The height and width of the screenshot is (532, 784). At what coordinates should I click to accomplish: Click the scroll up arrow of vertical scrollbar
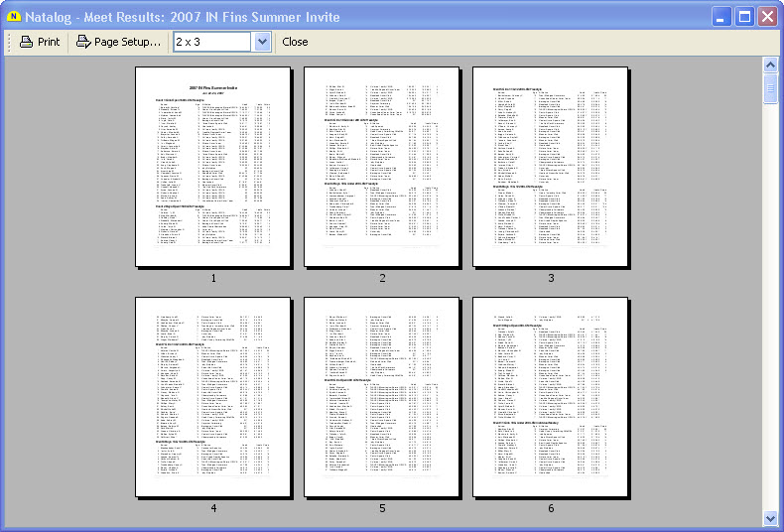(x=770, y=65)
